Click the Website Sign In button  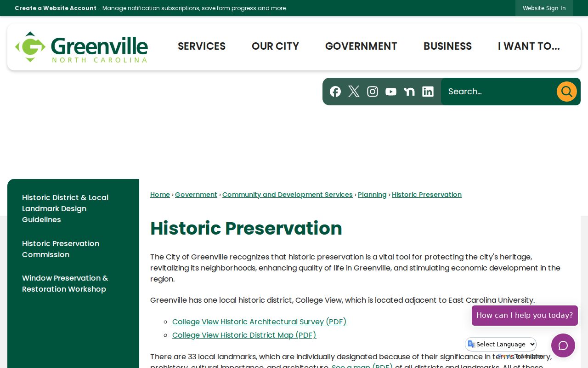(544, 8)
